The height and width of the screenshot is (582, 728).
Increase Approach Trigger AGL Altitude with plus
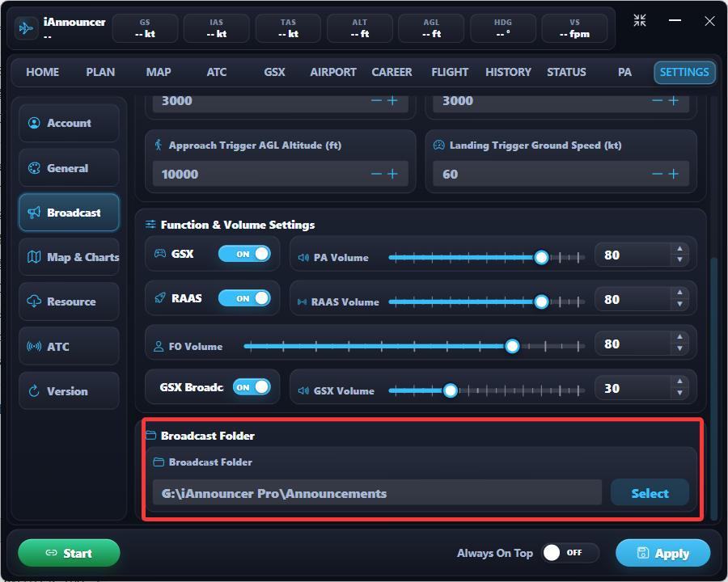click(x=393, y=174)
